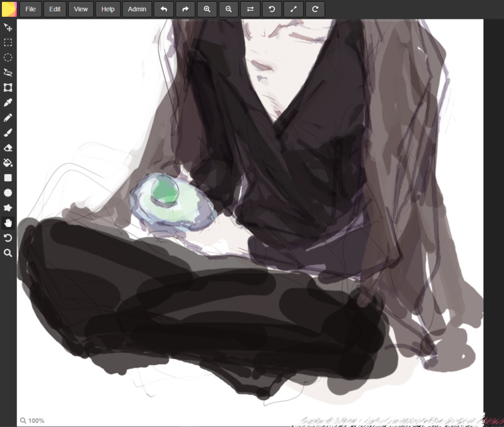The width and height of the screenshot is (504, 427).
Task: Select the Paint Bucket fill tool
Action: pyautogui.click(x=8, y=163)
